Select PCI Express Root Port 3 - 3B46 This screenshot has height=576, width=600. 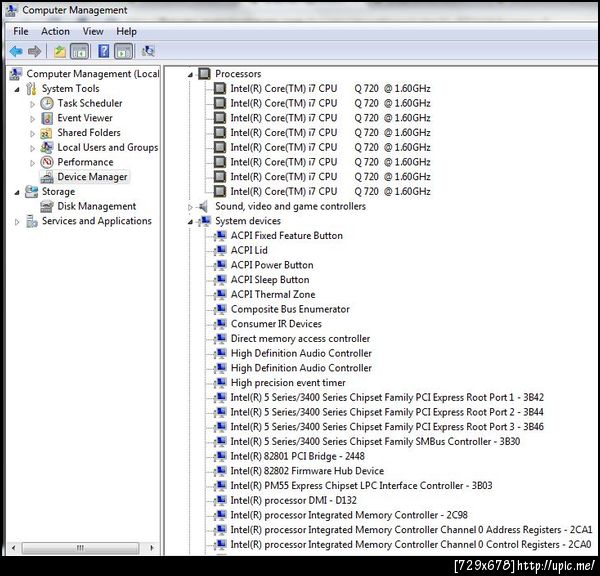click(x=387, y=427)
